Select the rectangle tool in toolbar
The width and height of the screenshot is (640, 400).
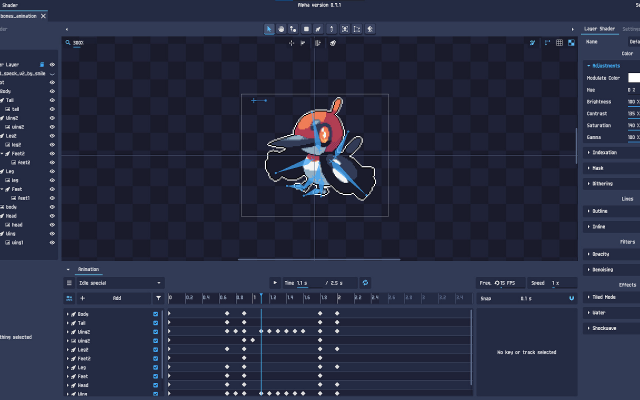306,29
